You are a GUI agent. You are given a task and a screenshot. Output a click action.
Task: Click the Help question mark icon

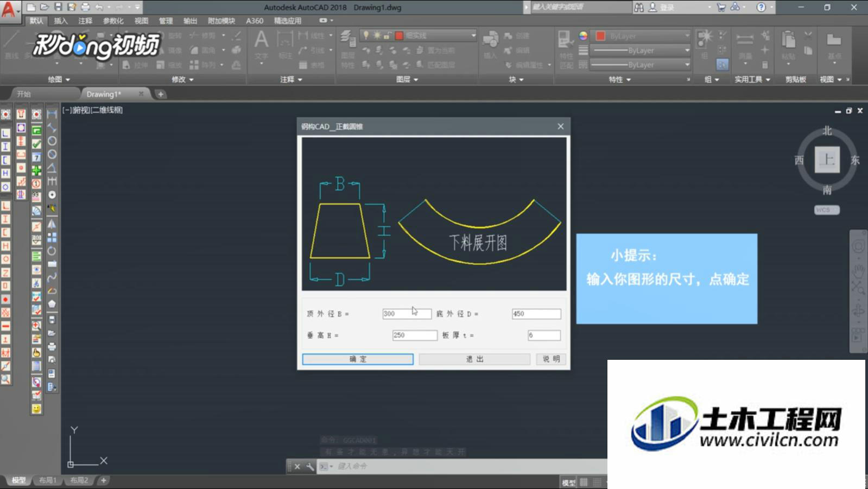(761, 7)
